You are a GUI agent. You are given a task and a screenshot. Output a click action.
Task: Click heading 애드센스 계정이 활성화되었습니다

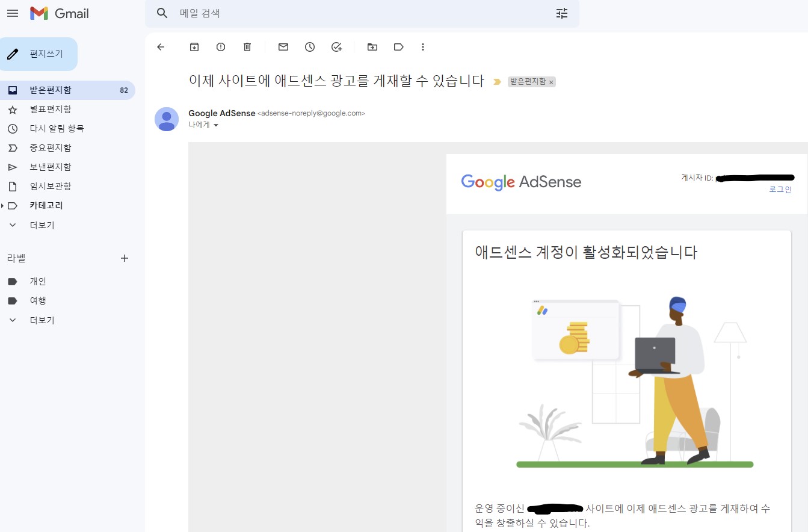coord(586,252)
